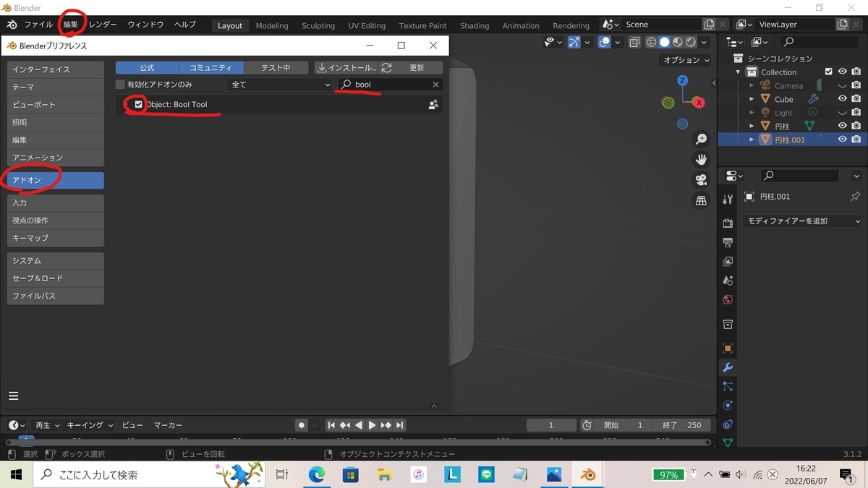Image resolution: width=868 pixels, height=488 pixels.
Task: Toggle viewport overlays button
Action: (605, 43)
